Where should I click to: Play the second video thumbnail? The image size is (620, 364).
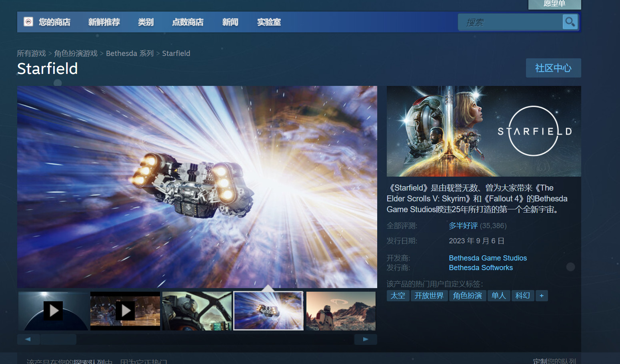point(125,311)
